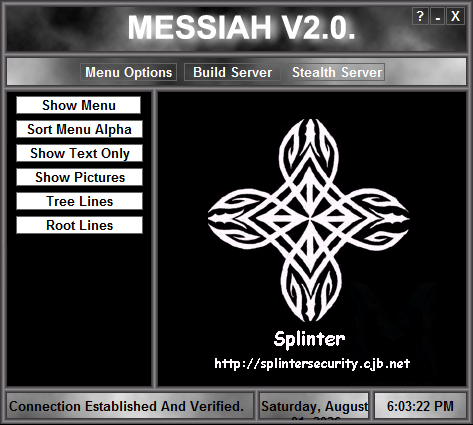Toggle Tree Lines display
Image resolution: width=473 pixels, height=425 pixels.
point(79,201)
